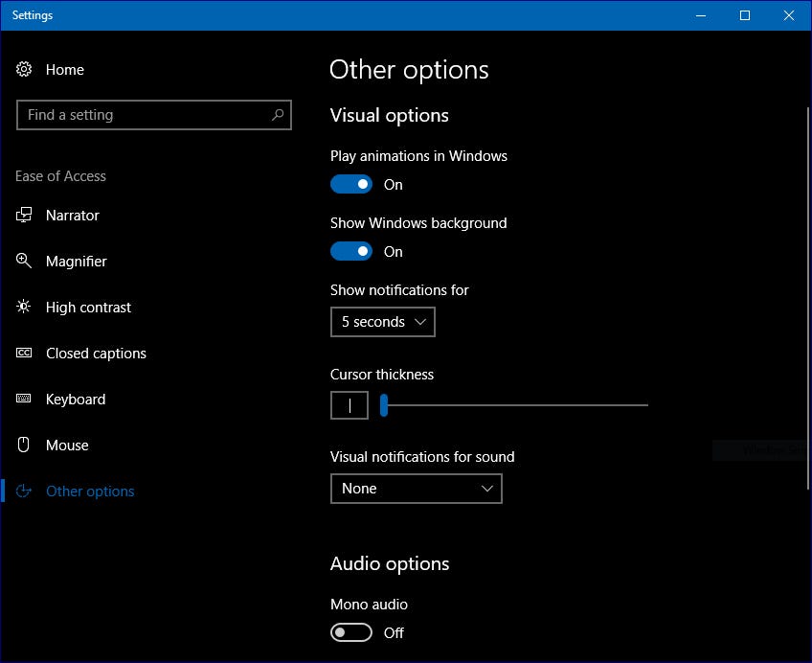Image resolution: width=812 pixels, height=663 pixels.
Task: Open the Show notifications for dropdown
Action: (382, 322)
